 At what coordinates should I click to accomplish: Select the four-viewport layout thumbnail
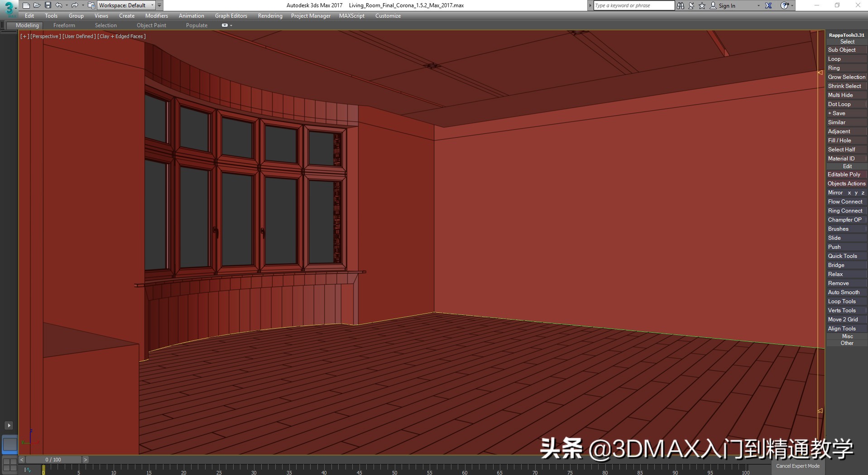tap(10, 465)
